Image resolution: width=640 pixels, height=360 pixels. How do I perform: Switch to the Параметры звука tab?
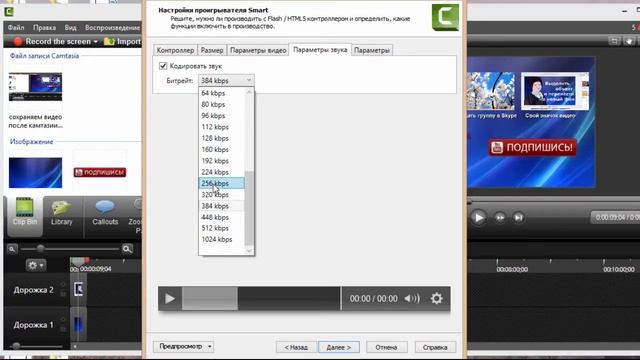[x=320, y=49]
